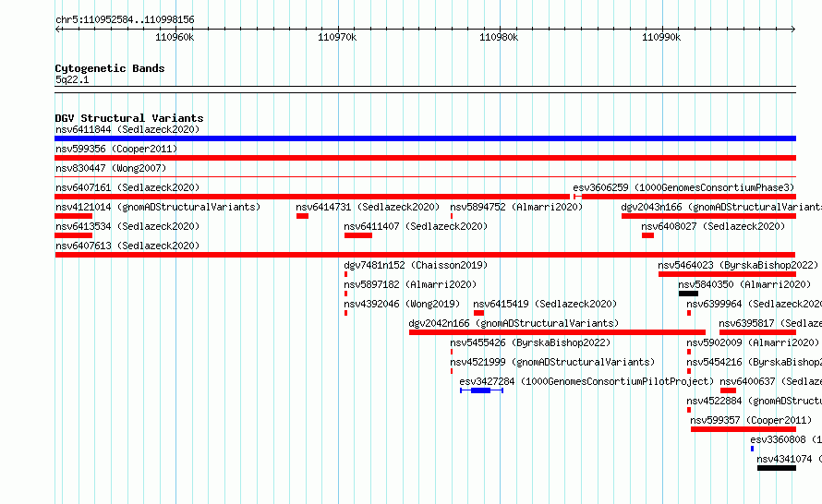Select the black nsv4341074 bar

coord(777,468)
